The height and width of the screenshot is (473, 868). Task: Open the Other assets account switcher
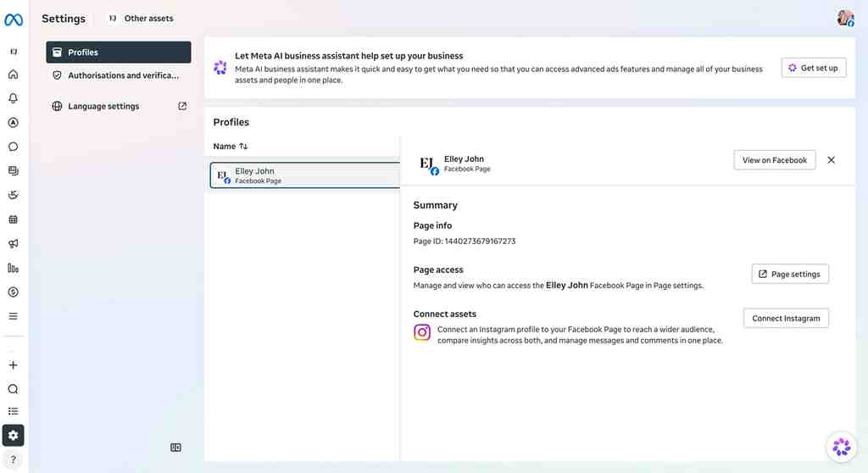142,19
